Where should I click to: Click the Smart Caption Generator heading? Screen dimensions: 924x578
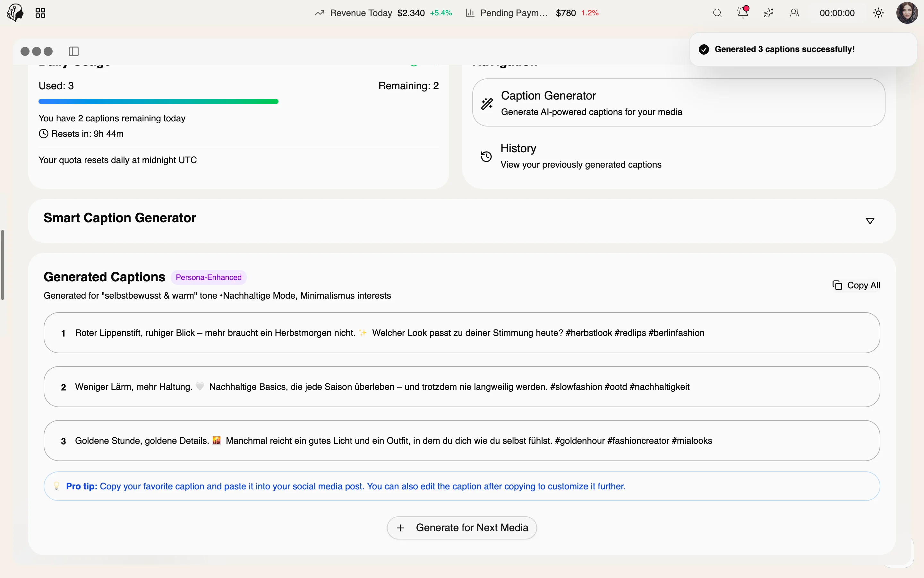point(119,217)
